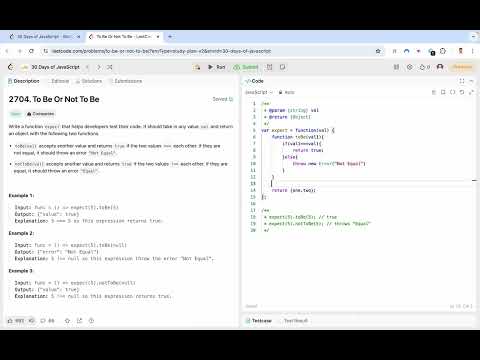Click the format code icon in editor toolbar
Image resolution: width=480 pixels, height=360 pixels.
pos(434,92)
